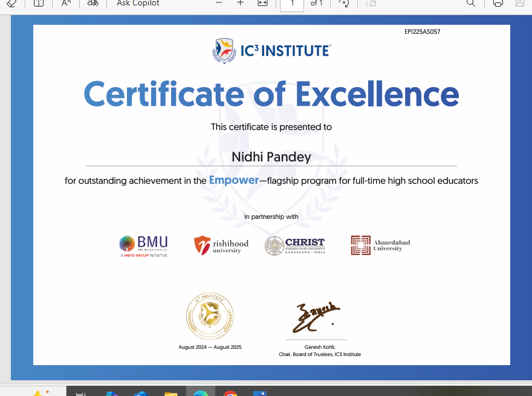The width and height of the screenshot is (532, 396).
Task: Click the name Nidhi Pandey on certificate
Action: coord(271,157)
